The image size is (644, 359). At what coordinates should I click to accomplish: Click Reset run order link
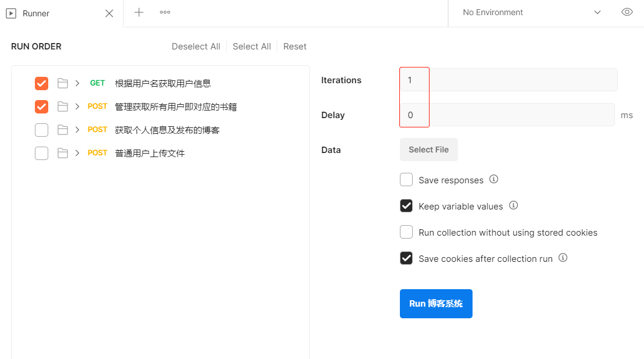tap(295, 47)
